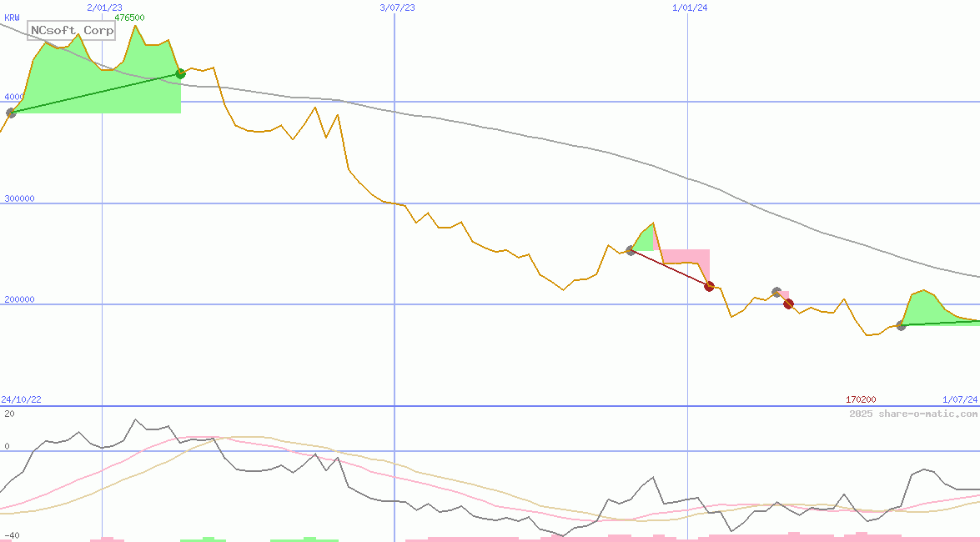Click the 1/01/24 date label
The width and height of the screenshot is (980, 542).
[x=690, y=8]
